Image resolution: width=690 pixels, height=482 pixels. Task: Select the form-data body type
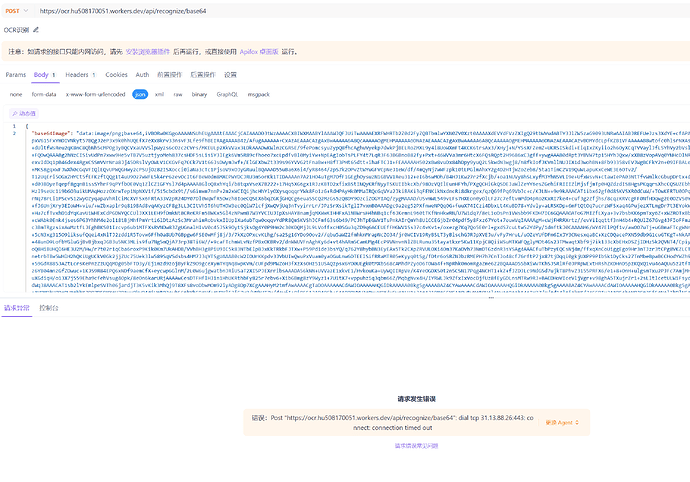[x=44, y=94]
